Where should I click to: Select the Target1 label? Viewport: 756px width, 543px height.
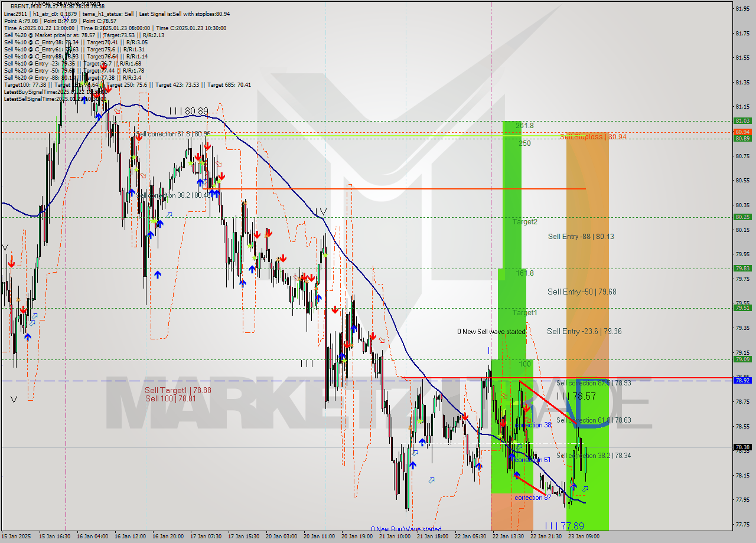[x=525, y=312]
